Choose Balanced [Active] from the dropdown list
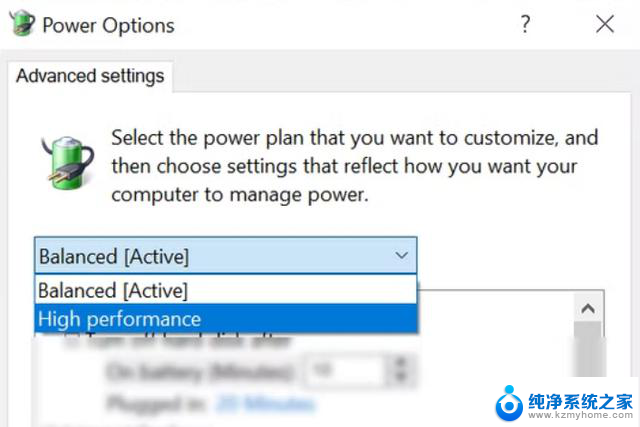Viewport: 640px width, 427px height. pos(226,290)
